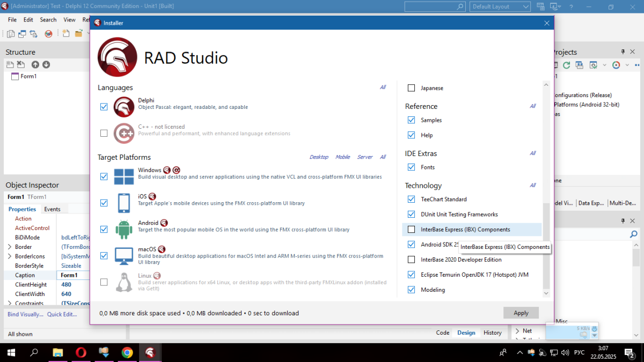
Task: Open dropdown arrow beside colored ring icon
Action: pyautogui.click(x=627, y=65)
